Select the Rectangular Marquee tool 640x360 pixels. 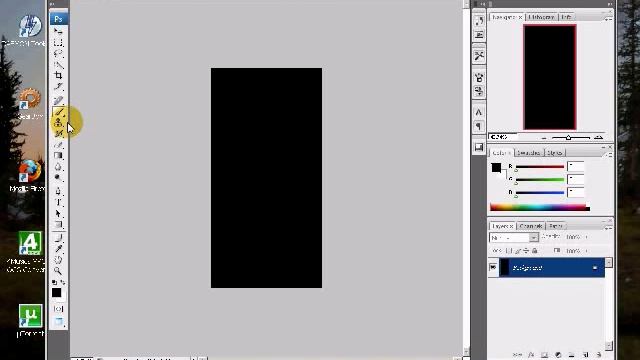pyautogui.click(x=58, y=42)
